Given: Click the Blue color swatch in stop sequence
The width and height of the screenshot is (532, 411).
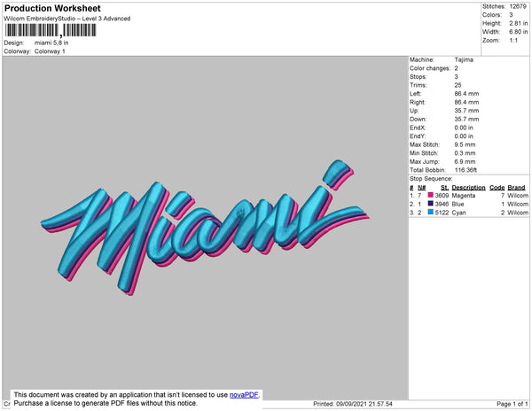Looking at the screenshot, I should click(x=431, y=204).
